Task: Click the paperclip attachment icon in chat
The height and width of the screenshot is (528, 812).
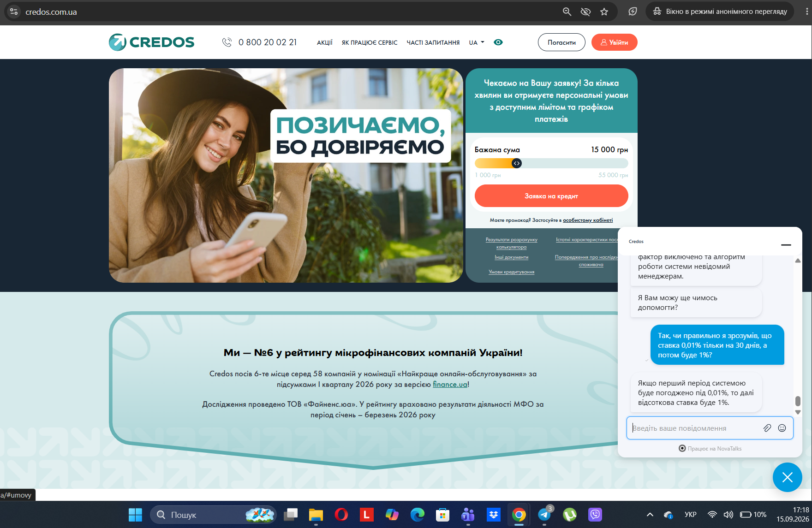Action: [767, 428]
